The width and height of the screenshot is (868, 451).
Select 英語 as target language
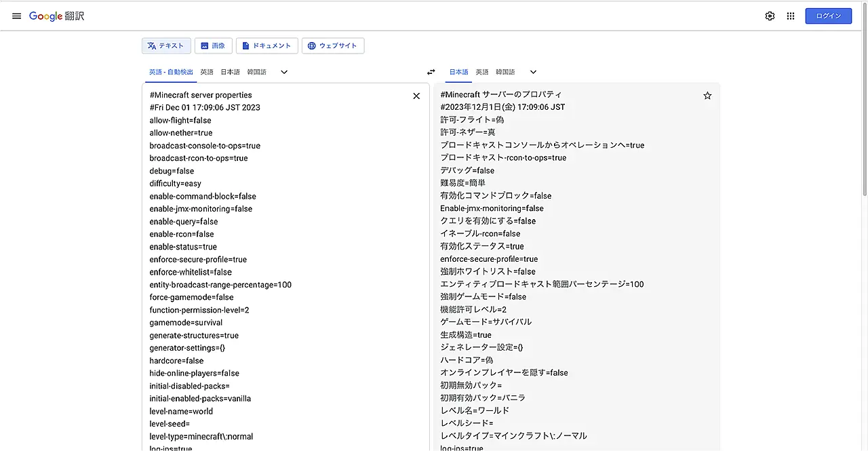(481, 72)
